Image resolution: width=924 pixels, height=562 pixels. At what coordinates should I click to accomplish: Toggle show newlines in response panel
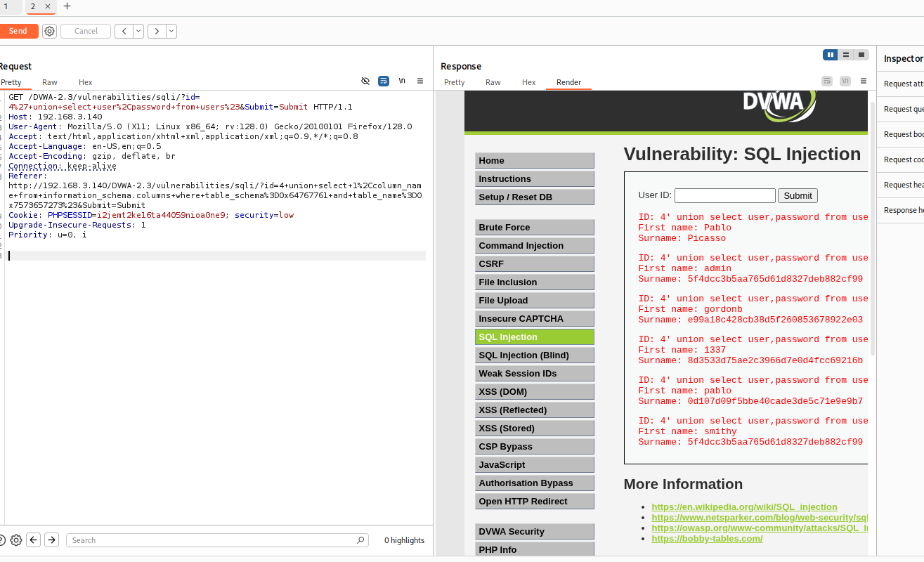click(845, 81)
